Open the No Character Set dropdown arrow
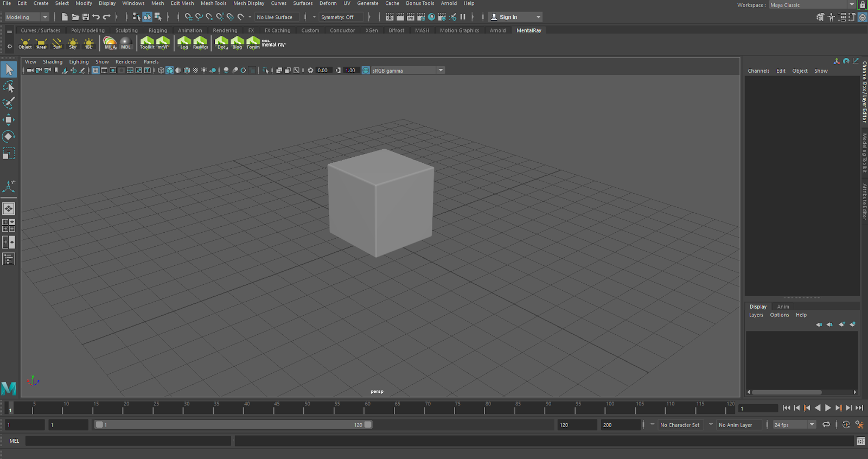This screenshot has width=868, height=459. tap(652, 425)
